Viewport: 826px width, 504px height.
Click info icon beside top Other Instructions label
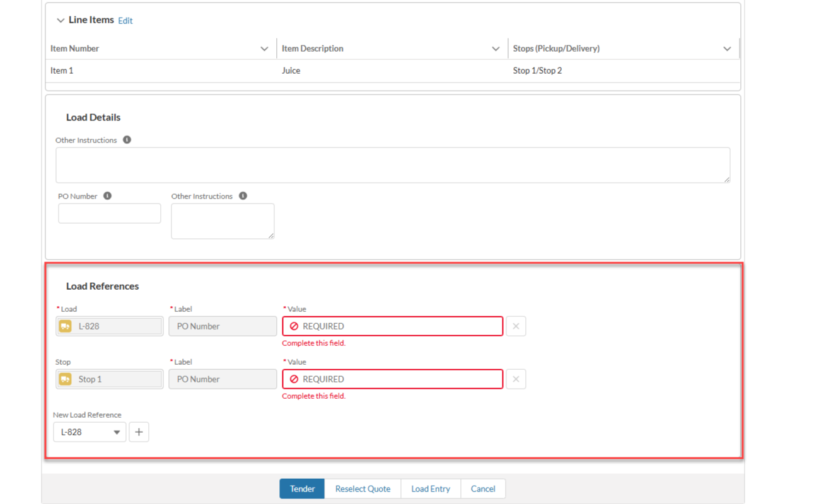pyautogui.click(x=127, y=140)
